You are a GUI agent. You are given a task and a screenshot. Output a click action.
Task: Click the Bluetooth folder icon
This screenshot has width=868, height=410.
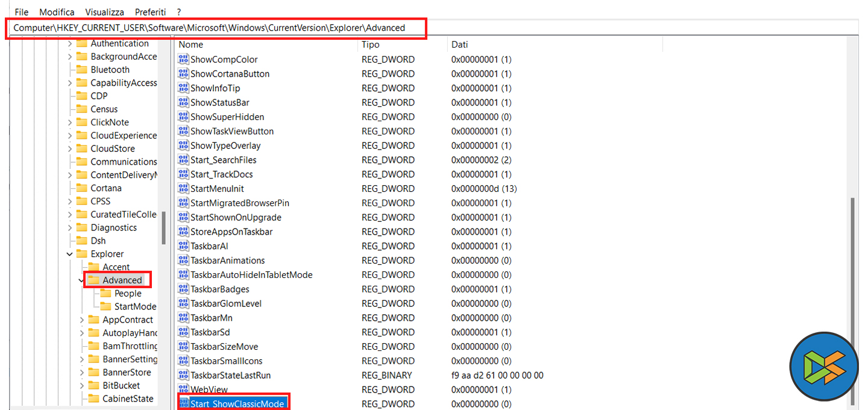(x=81, y=70)
